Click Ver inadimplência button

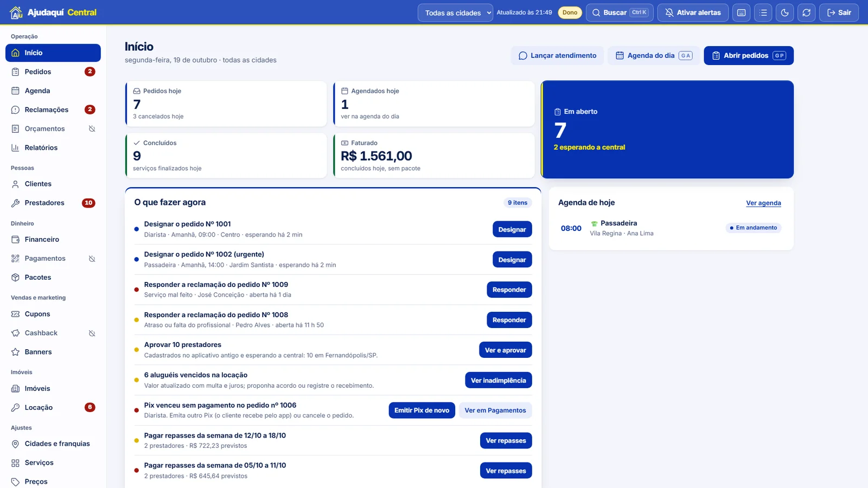(499, 380)
